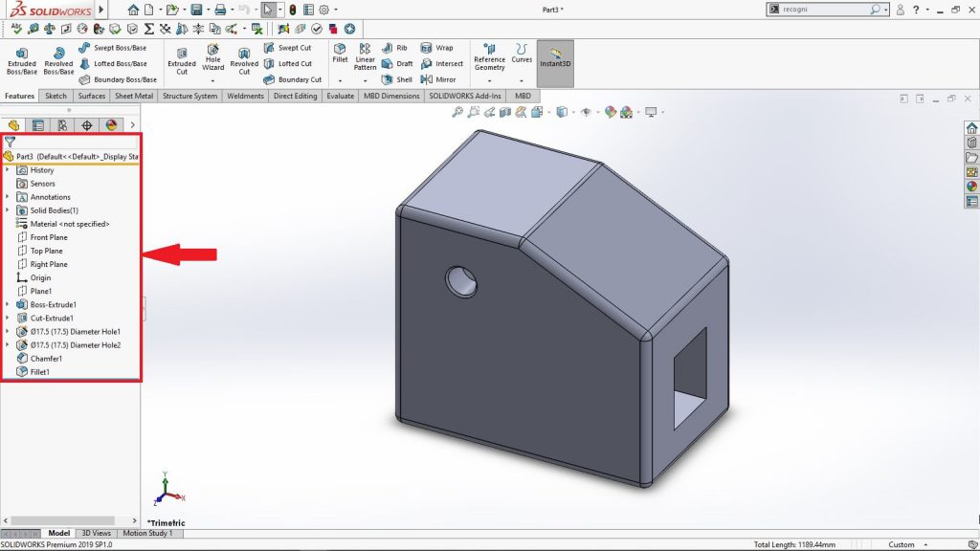
Task: Toggle the Instant3D button
Action: coord(555,64)
